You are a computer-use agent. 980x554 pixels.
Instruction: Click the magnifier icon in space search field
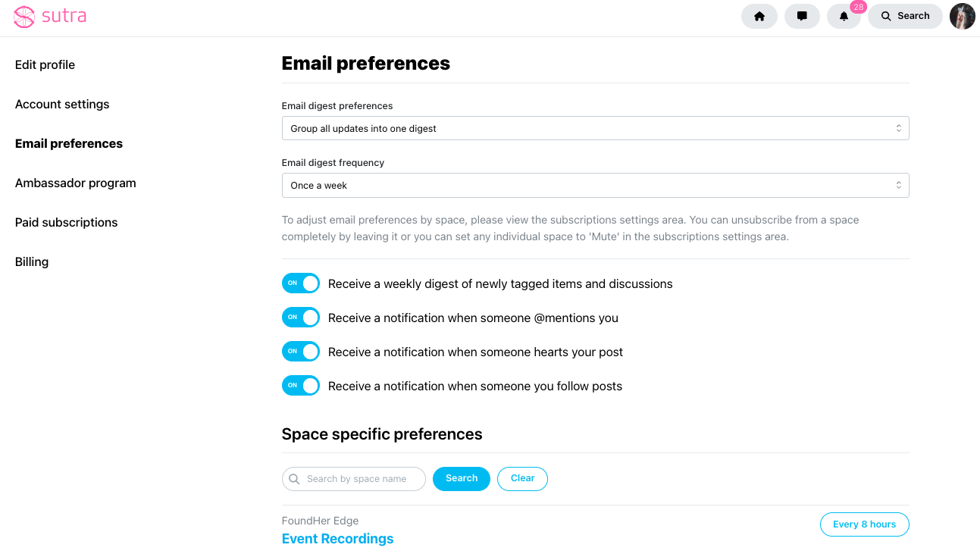pos(294,479)
